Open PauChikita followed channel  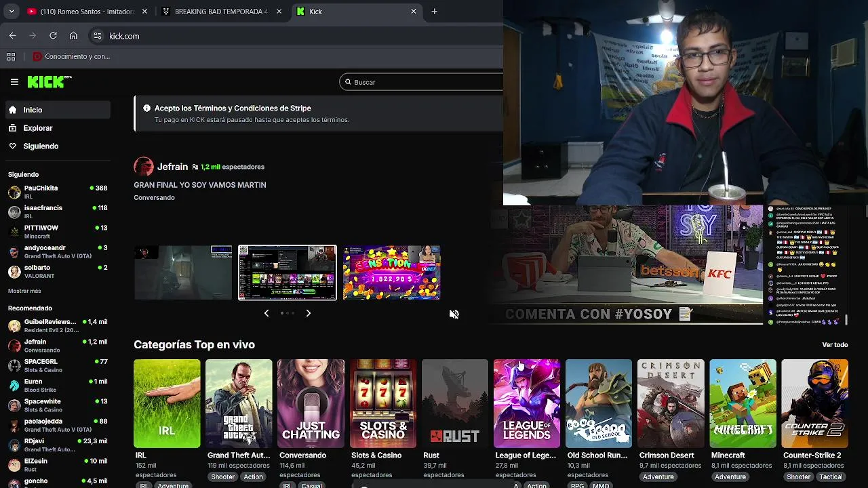pos(58,192)
